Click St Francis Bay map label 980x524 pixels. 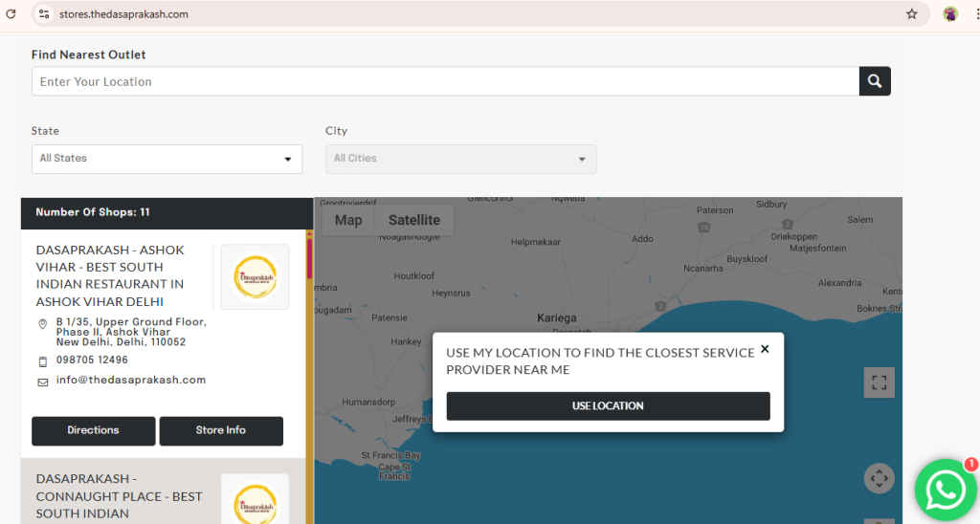[390, 455]
